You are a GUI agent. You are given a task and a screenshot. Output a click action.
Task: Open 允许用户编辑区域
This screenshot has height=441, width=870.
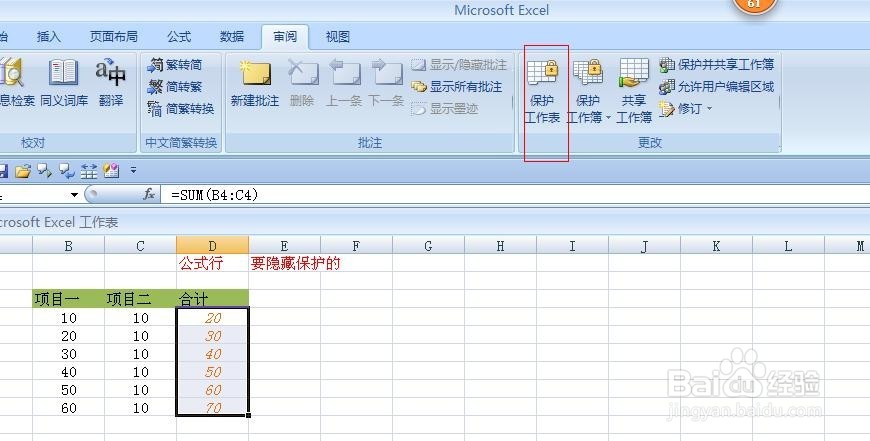pos(716,87)
